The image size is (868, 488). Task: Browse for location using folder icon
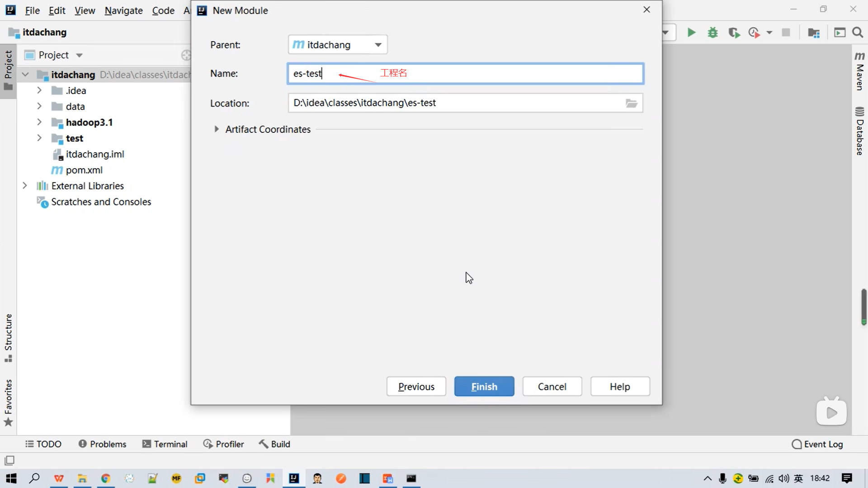click(631, 103)
